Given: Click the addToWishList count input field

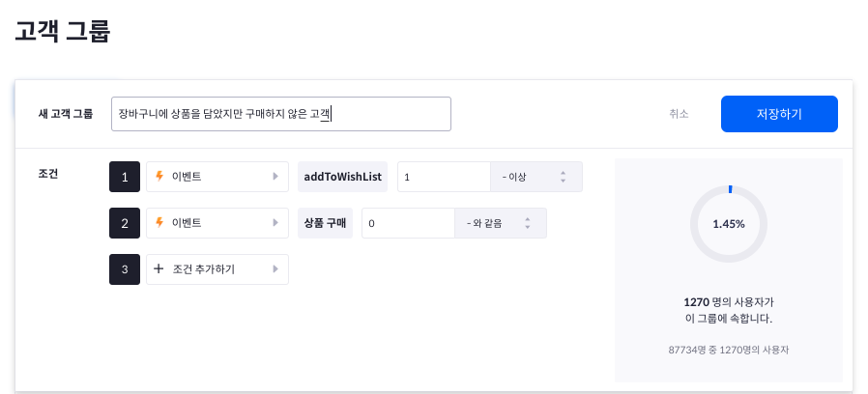Looking at the screenshot, I should click(443, 177).
